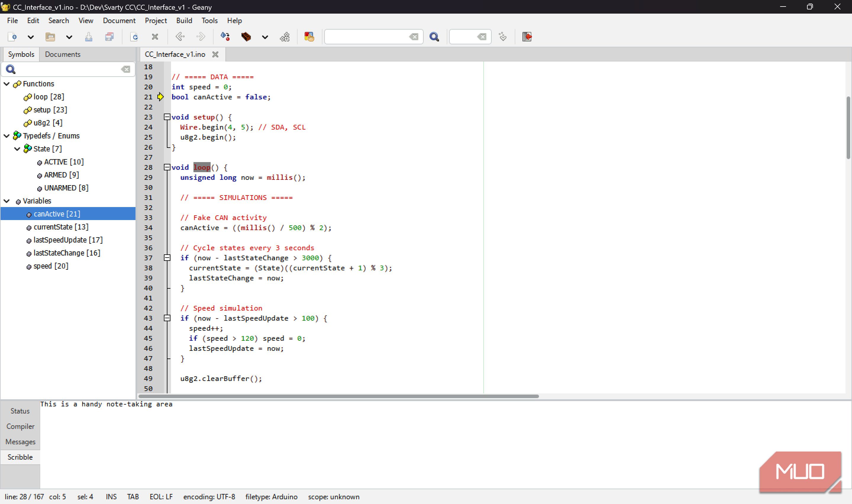
Task: Switch to the Symbols sidebar tab
Action: click(21, 54)
